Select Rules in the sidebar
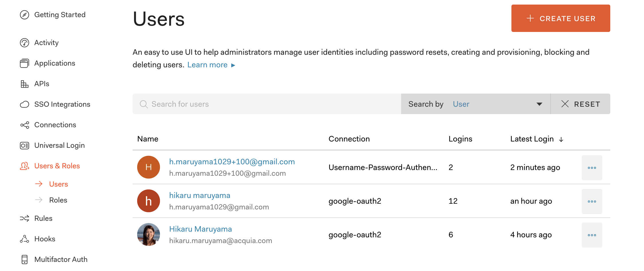This screenshot has width=644, height=271. [43, 219]
